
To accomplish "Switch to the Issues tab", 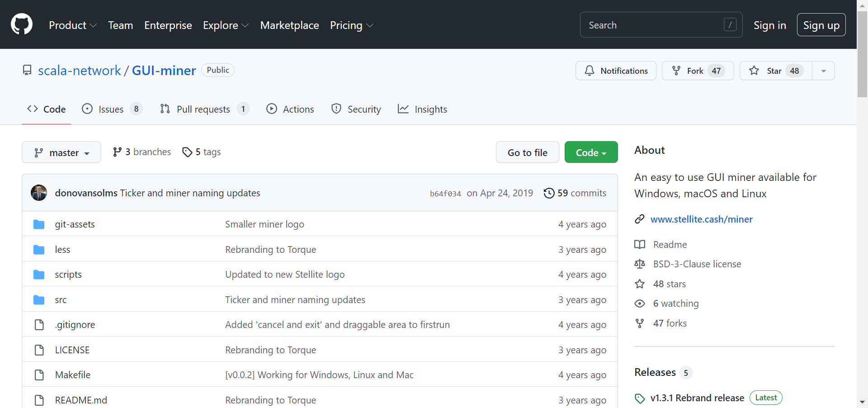I will click(x=111, y=109).
